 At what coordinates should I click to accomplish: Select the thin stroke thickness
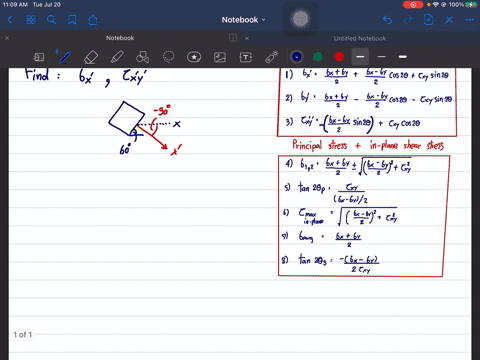(x=382, y=57)
